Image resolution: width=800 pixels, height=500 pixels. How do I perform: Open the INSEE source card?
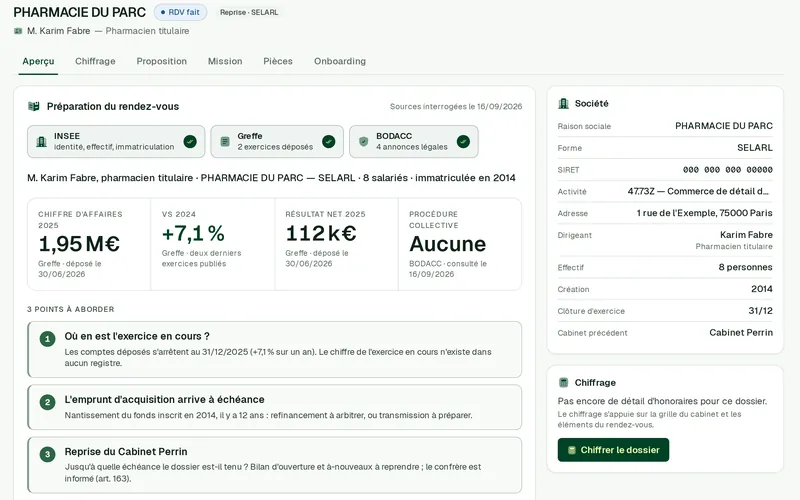pyautogui.click(x=116, y=141)
